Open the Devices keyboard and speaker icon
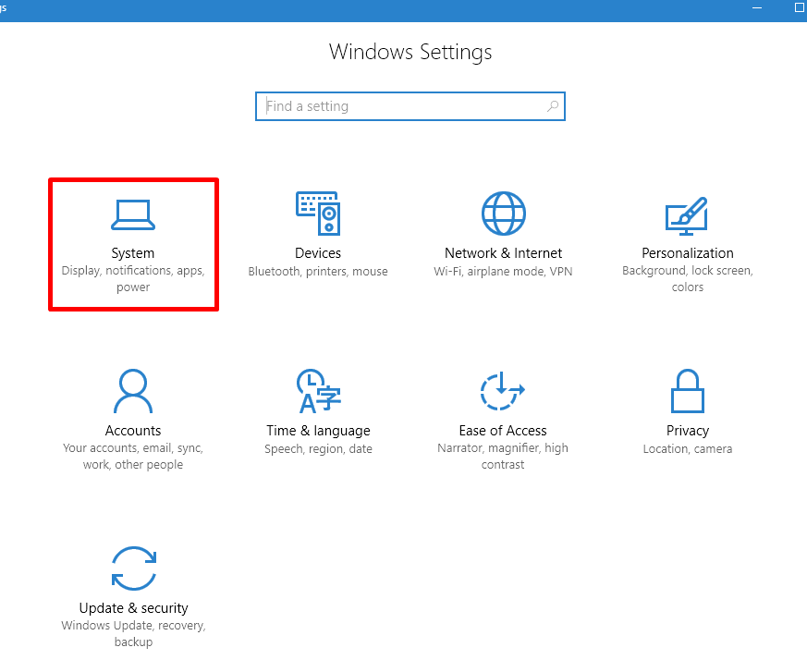The image size is (807, 672). tap(318, 213)
